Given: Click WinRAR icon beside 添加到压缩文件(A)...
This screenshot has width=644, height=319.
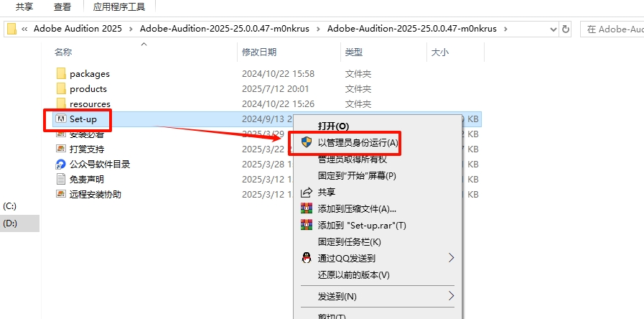Looking at the screenshot, I should 307,208.
